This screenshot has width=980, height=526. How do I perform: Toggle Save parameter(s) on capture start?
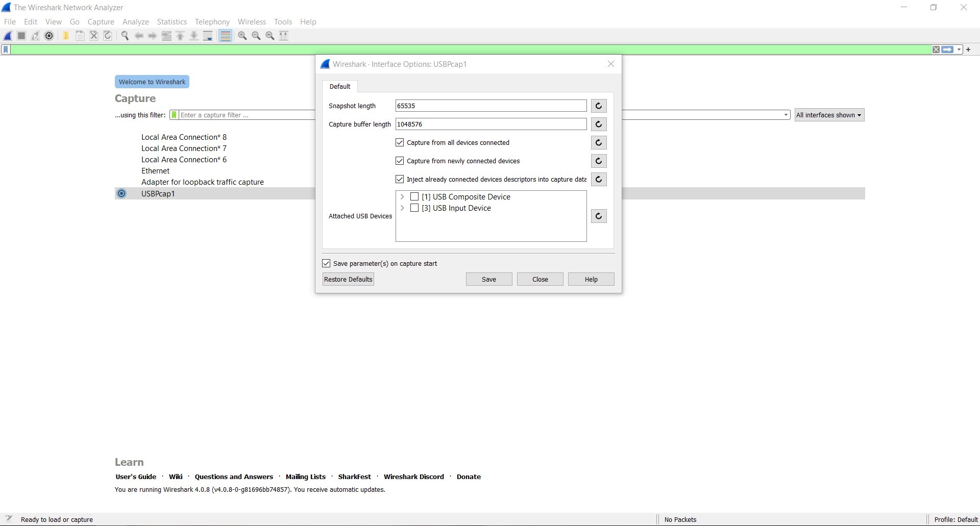[326, 263]
